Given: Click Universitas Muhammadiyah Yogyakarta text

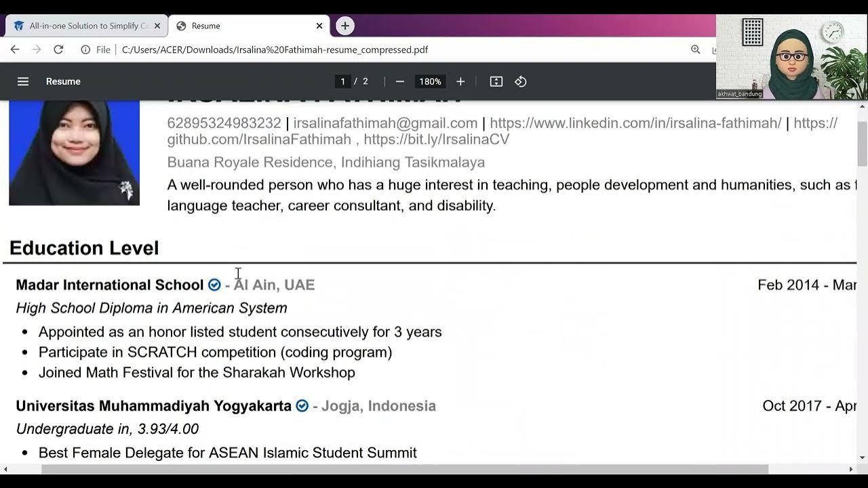Looking at the screenshot, I should pos(154,406).
